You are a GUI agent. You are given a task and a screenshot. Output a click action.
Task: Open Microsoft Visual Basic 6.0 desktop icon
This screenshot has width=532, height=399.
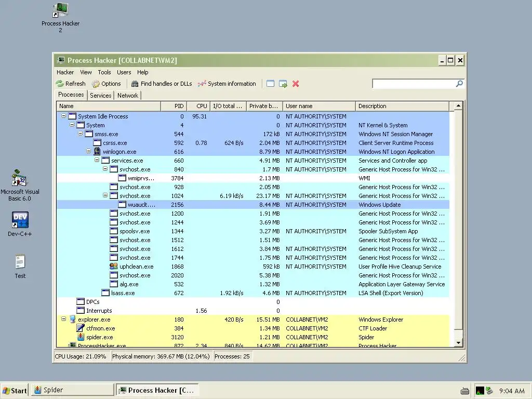(x=20, y=185)
